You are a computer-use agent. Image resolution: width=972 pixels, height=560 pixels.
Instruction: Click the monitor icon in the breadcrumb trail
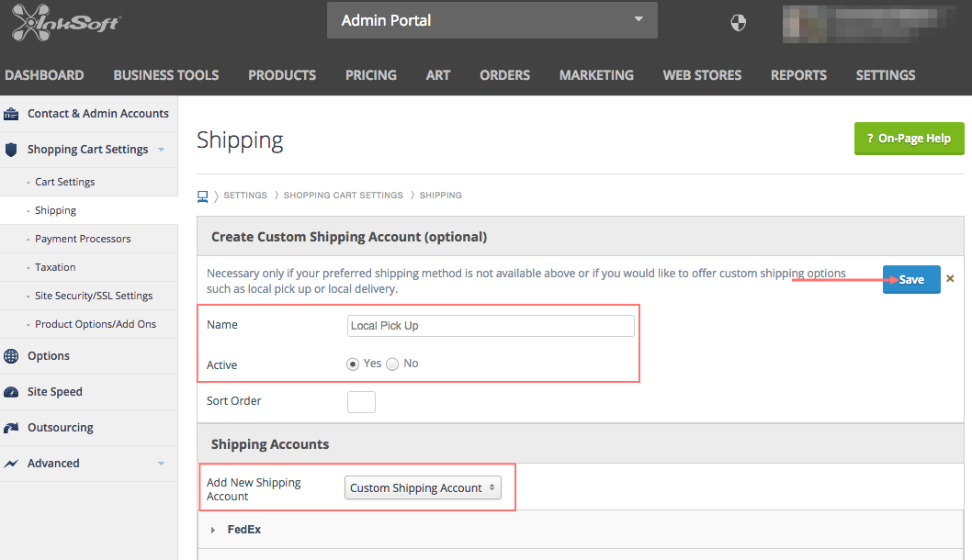(x=202, y=195)
